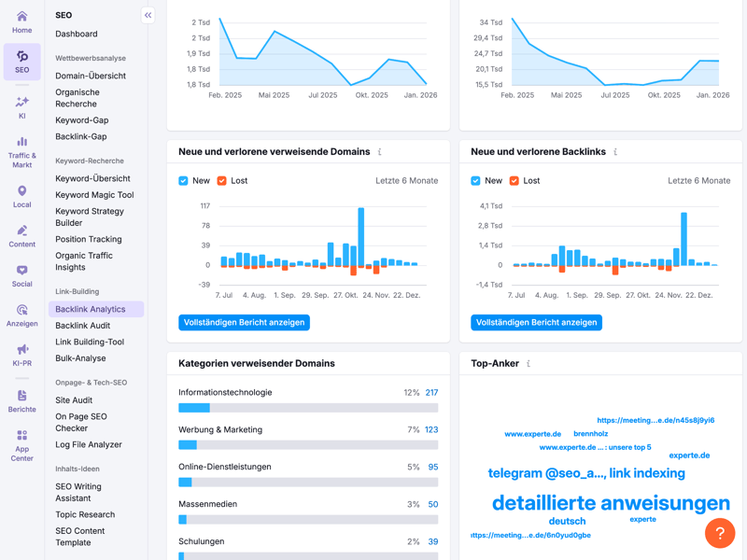Open Backlink Audit menu item
747x560 pixels.
pos(82,326)
